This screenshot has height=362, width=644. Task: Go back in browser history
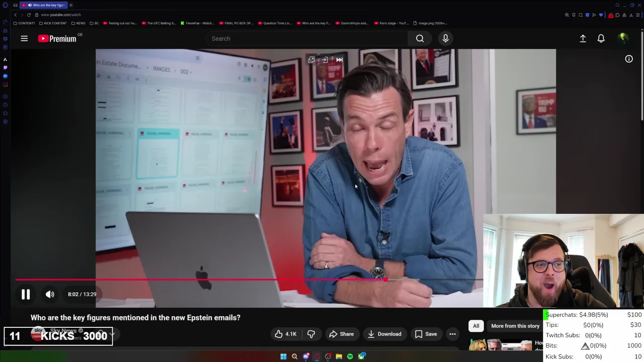15,15
